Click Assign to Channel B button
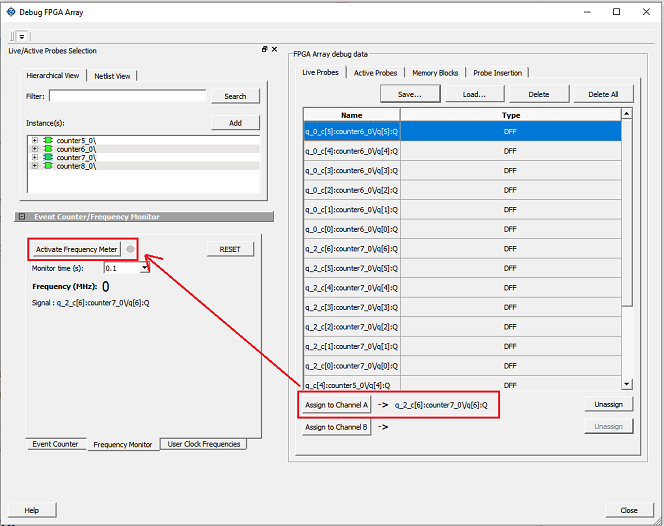This screenshot has width=664, height=526. click(336, 427)
